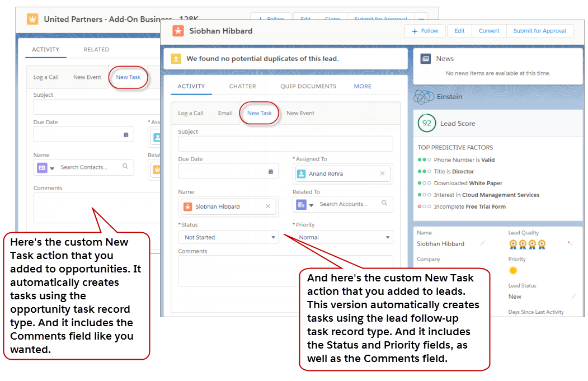Click the Subject field in opportunity window
The image size is (588, 381).
tap(97, 107)
